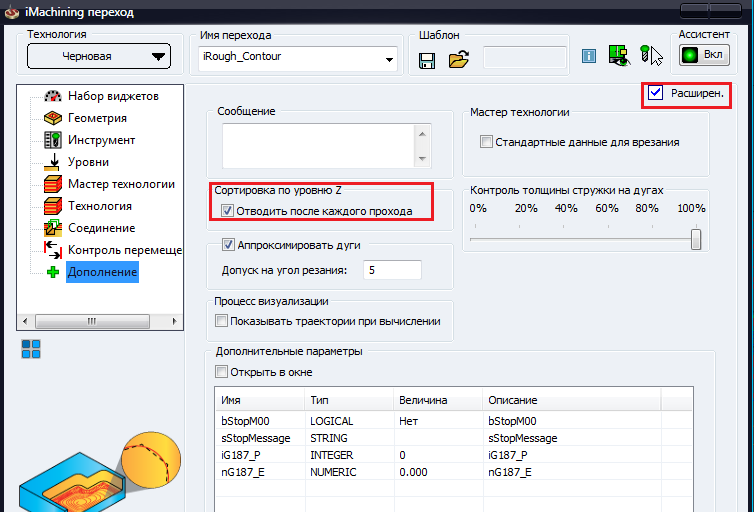Image resolution: width=754 pixels, height=512 pixels.
Task: Click the blue four-squares layout icon
Action: [31, 349]
